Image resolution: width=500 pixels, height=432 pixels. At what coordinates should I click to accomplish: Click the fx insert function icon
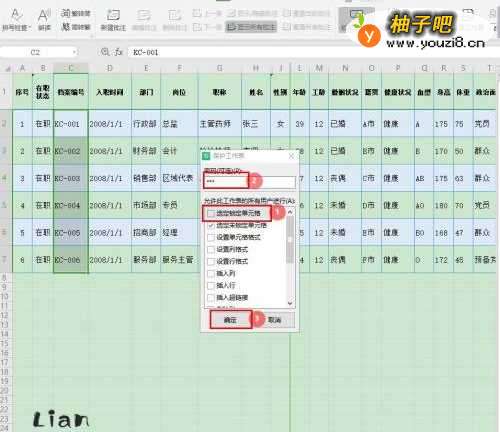pyautogui.click(x=119, y=52)
